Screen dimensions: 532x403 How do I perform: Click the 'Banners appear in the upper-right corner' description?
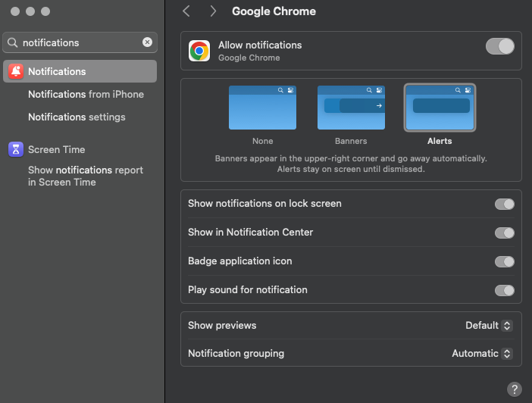point(351,164)
